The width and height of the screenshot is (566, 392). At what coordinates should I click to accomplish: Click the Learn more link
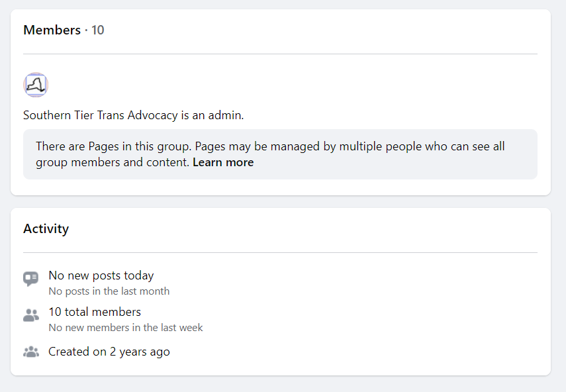point(223,162)
